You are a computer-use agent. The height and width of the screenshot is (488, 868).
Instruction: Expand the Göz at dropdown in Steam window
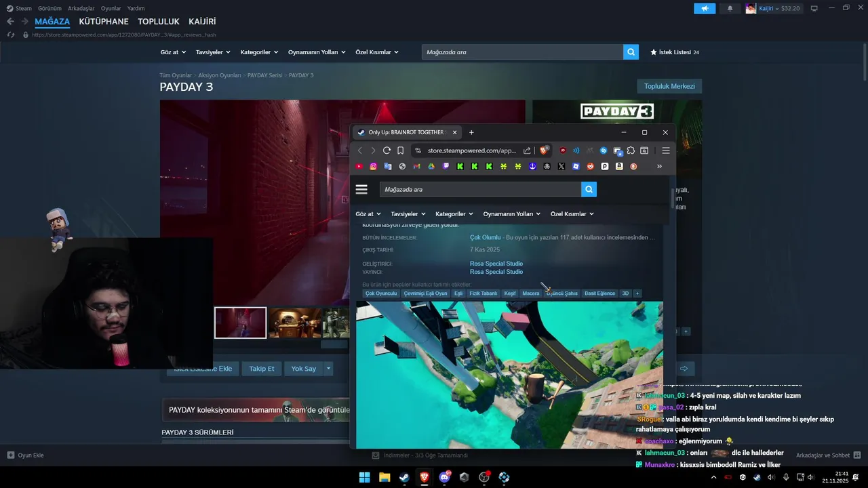[172, 52]
